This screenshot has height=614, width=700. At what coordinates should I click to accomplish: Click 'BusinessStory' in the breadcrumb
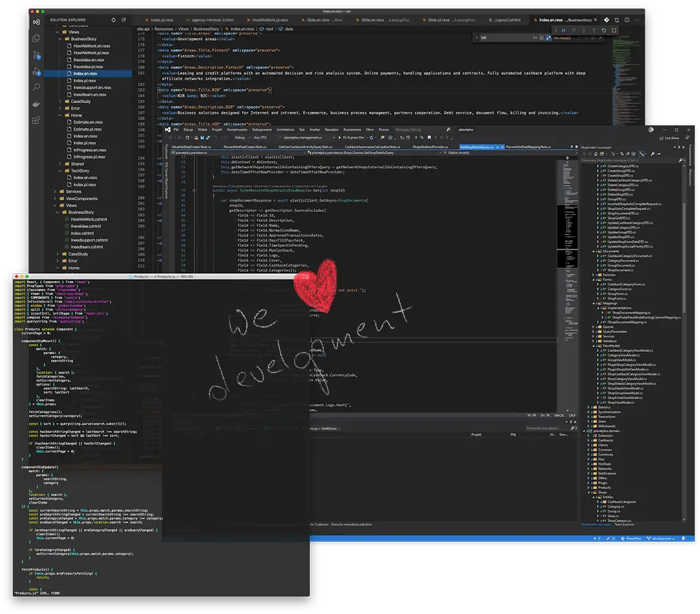(206, 29)
